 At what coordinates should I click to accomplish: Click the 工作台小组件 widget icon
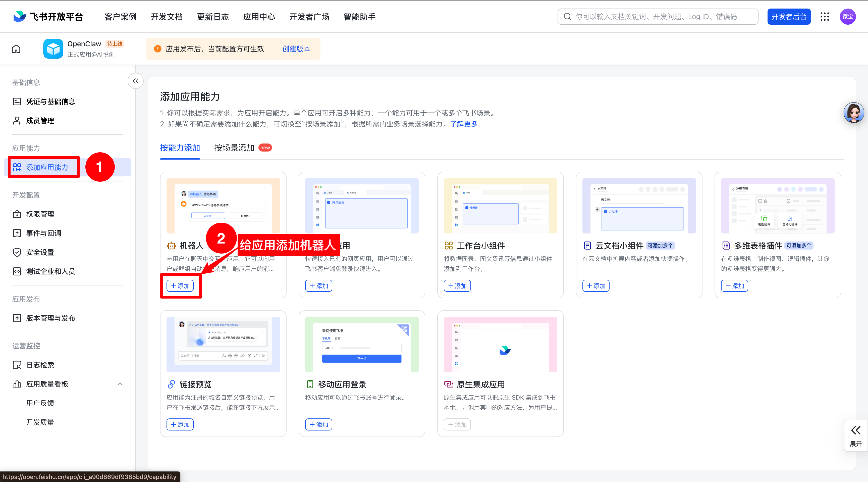(x=449, y=246)
